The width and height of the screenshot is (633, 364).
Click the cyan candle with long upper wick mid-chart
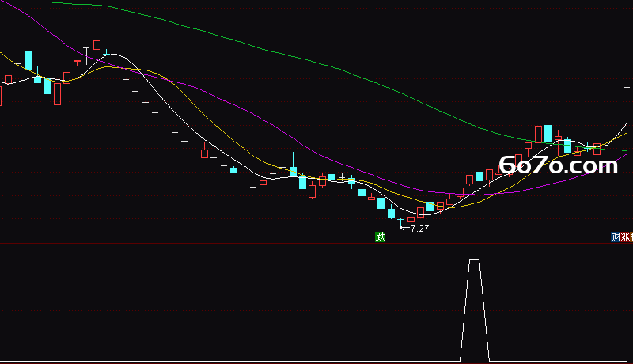point(293,166)
